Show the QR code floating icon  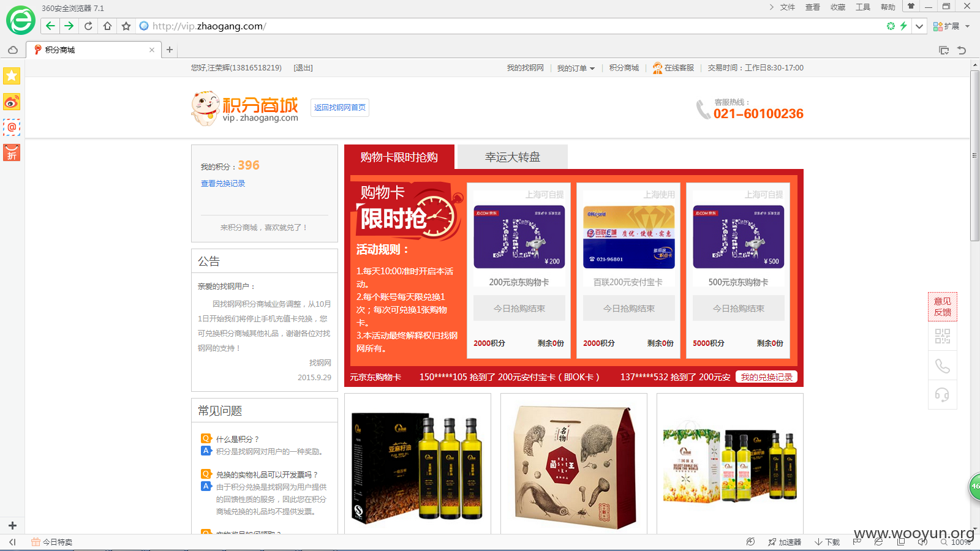click(943, 336)
